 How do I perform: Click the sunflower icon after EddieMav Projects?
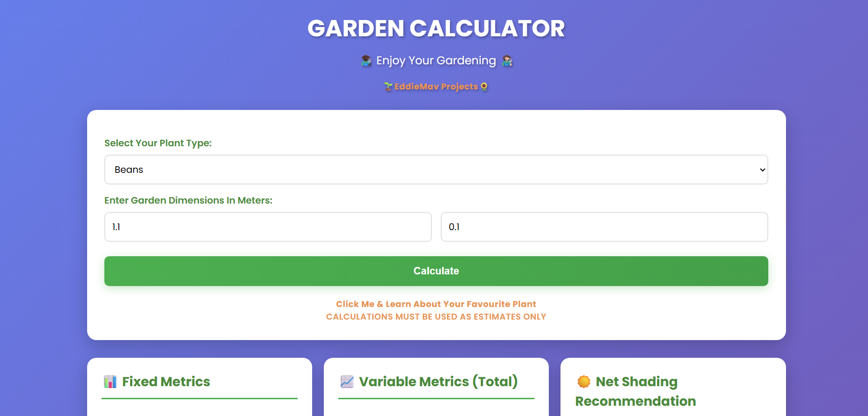(484, 87)
